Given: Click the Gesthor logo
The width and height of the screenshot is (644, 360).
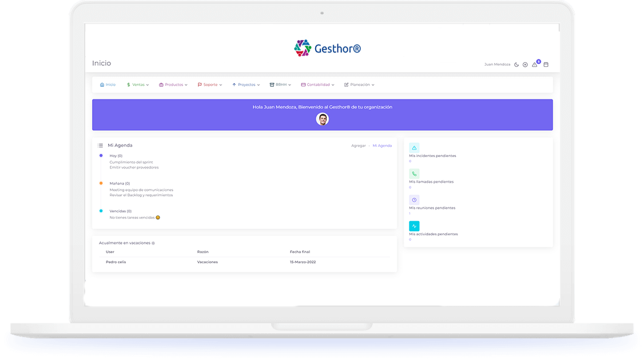Looking at the screenshot, I should 327,49.
